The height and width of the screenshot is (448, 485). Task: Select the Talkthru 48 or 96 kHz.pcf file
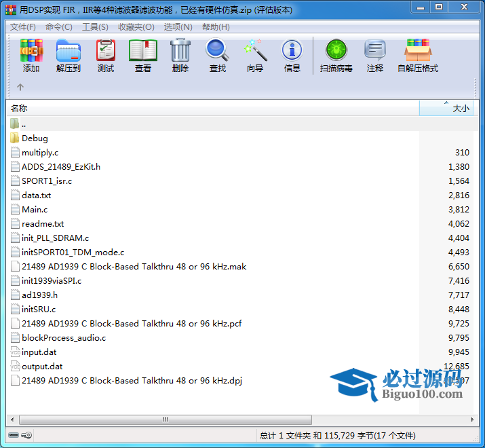[132, 323]
